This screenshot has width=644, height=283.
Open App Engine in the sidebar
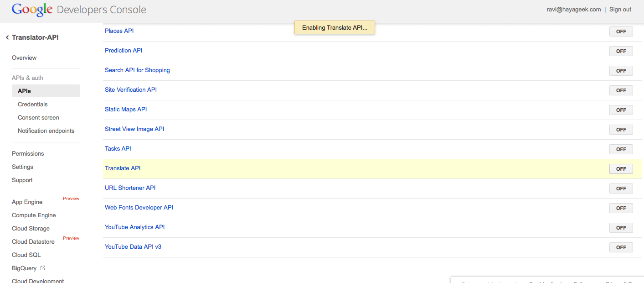[x=27, y=202]
